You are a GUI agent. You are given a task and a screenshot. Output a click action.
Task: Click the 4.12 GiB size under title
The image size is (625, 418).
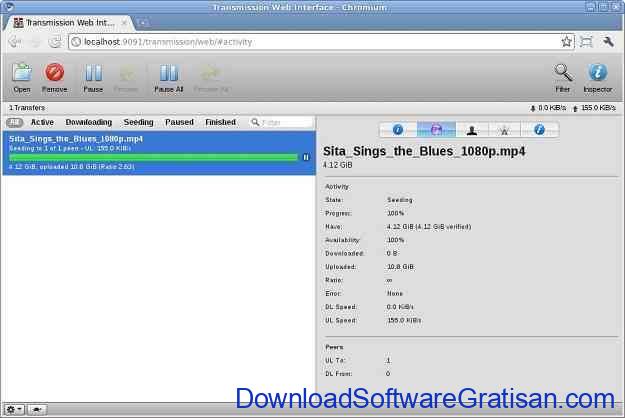[338, 165]
